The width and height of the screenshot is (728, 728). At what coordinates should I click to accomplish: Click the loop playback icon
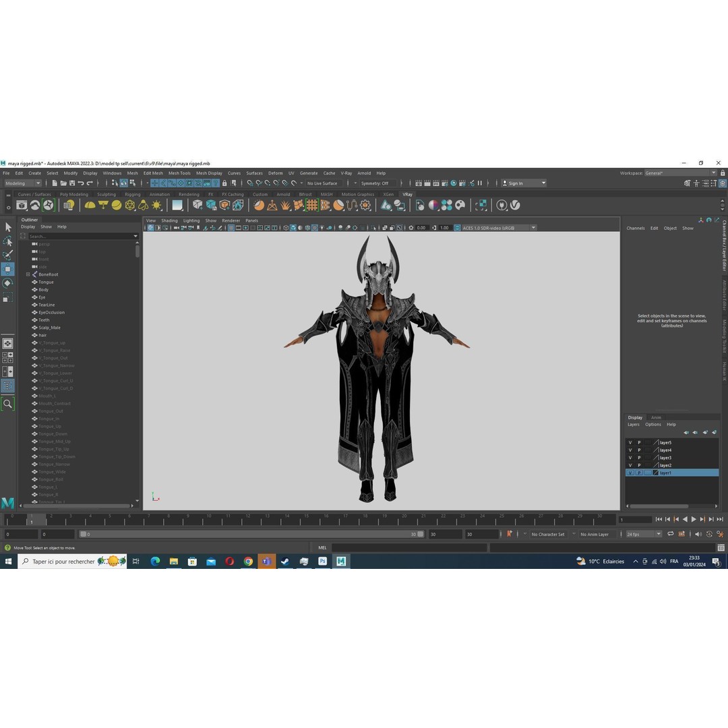click(671, 534)
